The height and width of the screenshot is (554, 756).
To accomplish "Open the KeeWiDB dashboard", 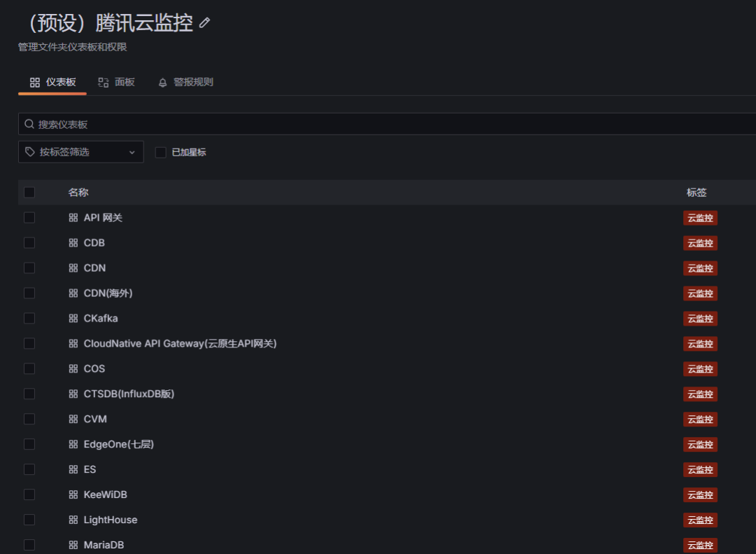I will click(x=105, y=494).
